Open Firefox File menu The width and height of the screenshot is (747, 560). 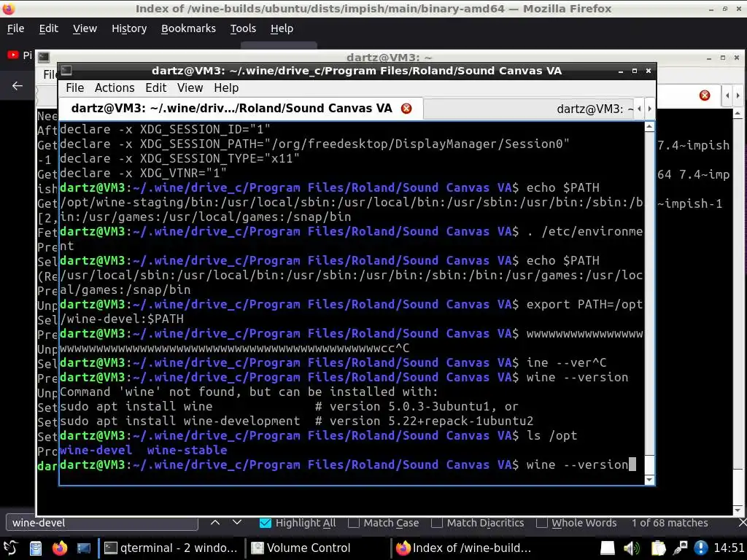coord(16,28)
